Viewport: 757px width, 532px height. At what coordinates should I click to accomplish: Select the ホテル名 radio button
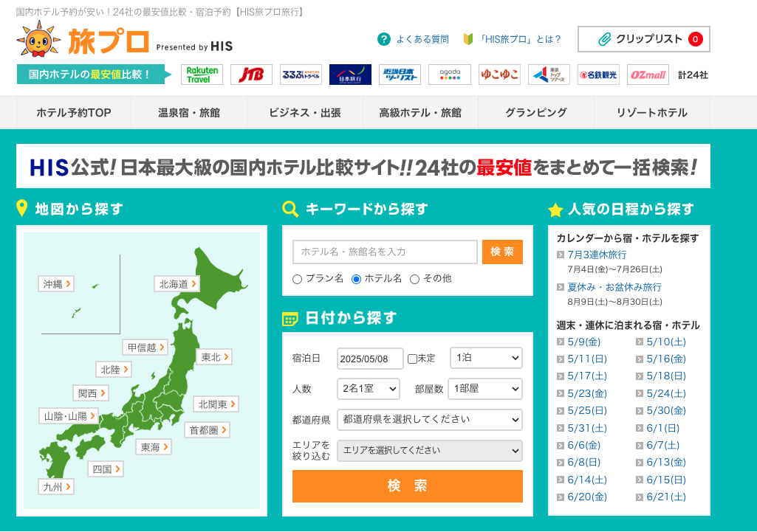click(356, 279)
